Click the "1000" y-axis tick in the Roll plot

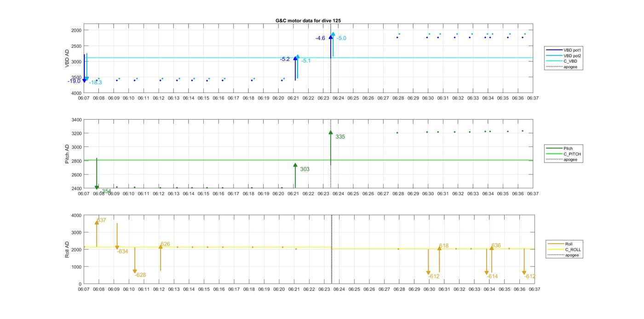click(x=76, y=267)
